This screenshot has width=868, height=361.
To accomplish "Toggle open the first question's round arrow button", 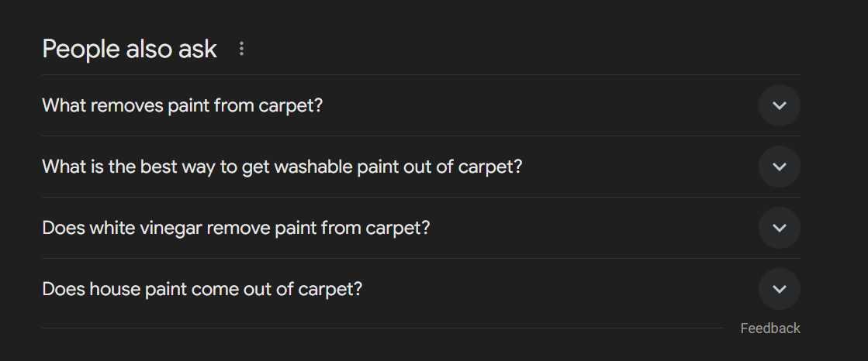I will [x=779, y=105].
